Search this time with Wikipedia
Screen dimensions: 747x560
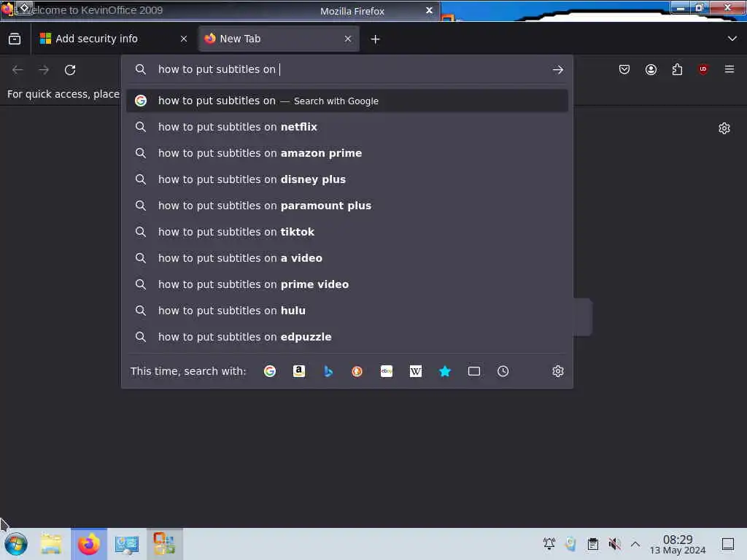[415, 371]
